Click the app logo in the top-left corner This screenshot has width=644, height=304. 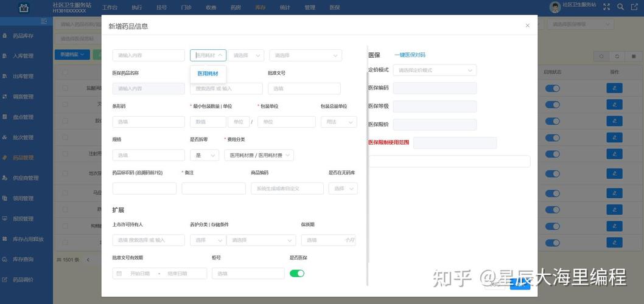[24, 8]
